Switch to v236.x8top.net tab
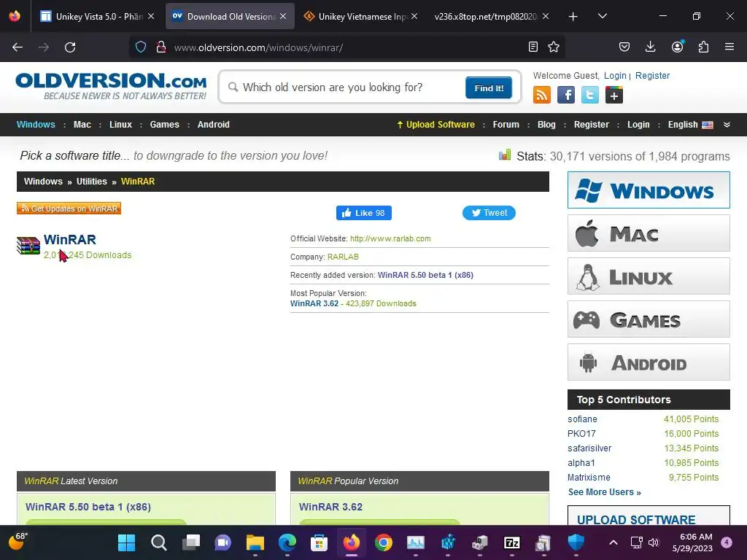747x560 pixels. point(491,17)
